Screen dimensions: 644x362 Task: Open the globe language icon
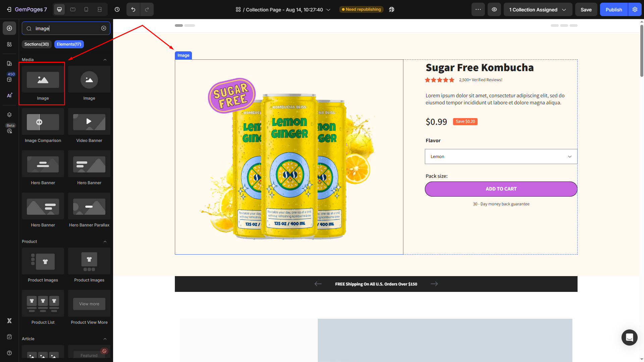tap(392, 9)
